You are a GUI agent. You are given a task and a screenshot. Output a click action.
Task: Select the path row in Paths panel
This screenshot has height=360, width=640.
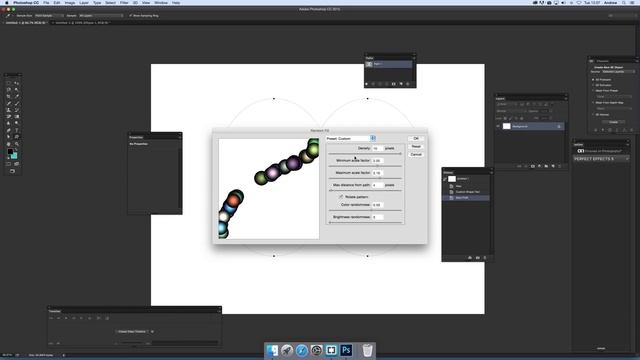point(389,64)
